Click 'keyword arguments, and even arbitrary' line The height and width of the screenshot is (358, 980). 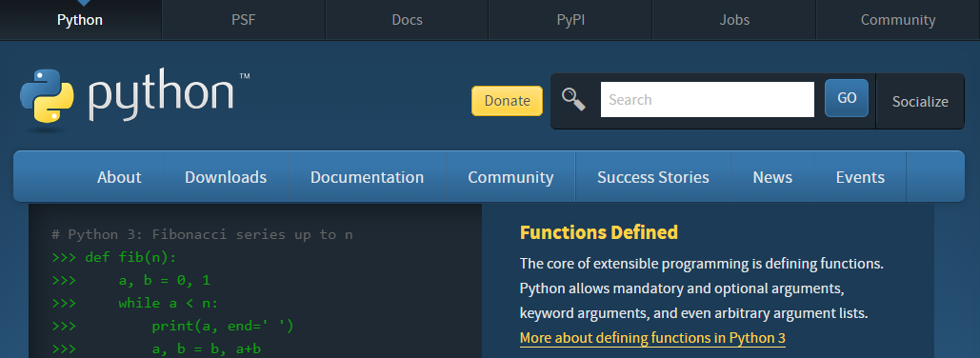(x=693, y=313)
